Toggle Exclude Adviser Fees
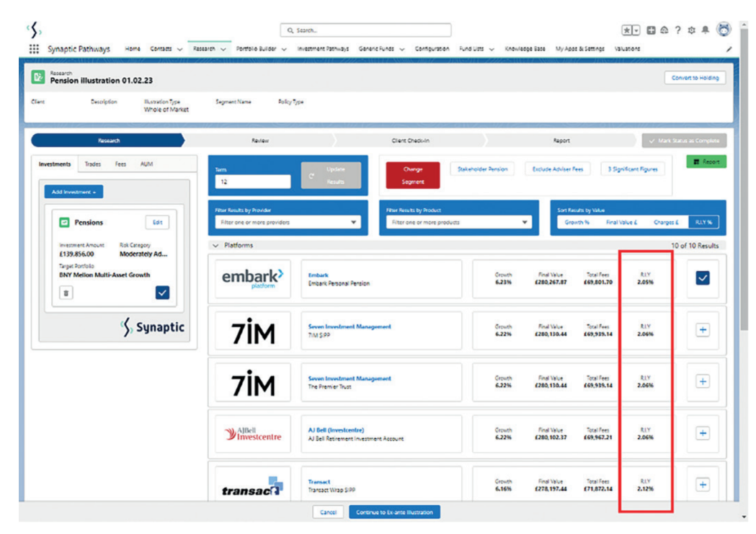The height and width of the screenshot is (534, 756). [x=557, y=169]
